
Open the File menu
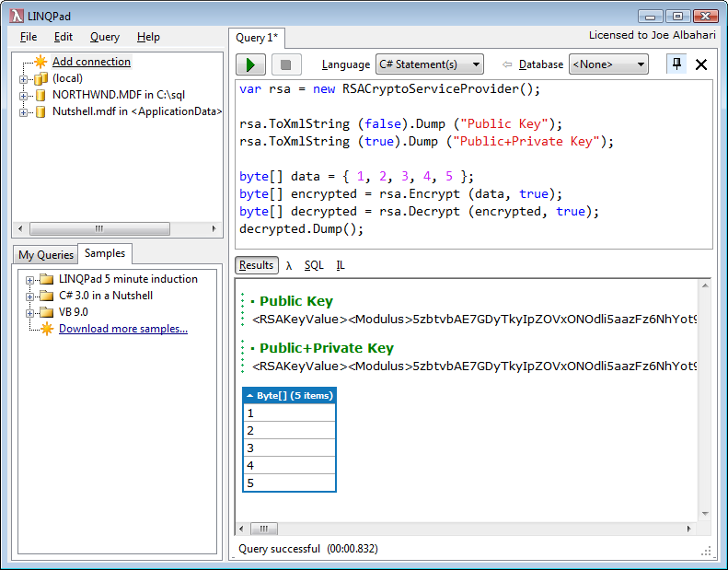[29, 37]
